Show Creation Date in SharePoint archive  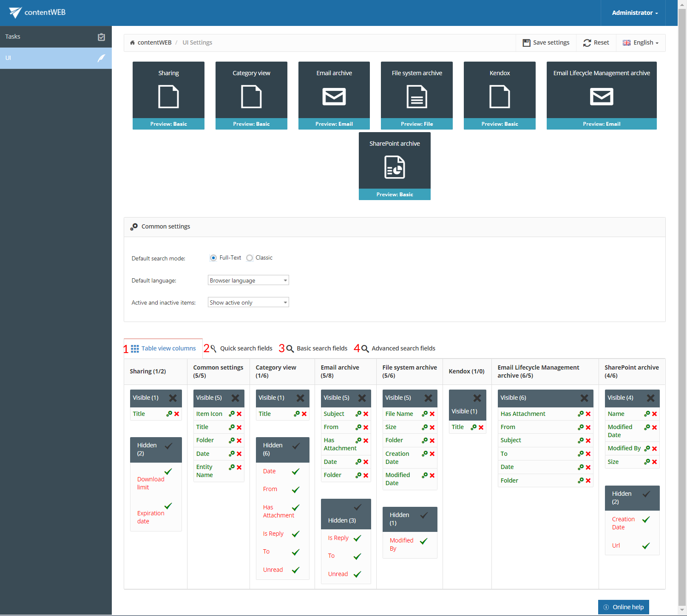pos(646,520)
